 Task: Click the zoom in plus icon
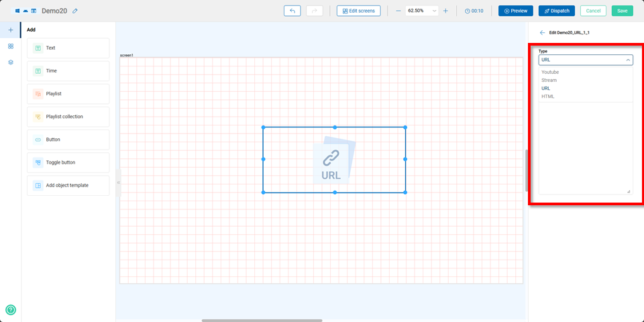(x=445, y=11)
